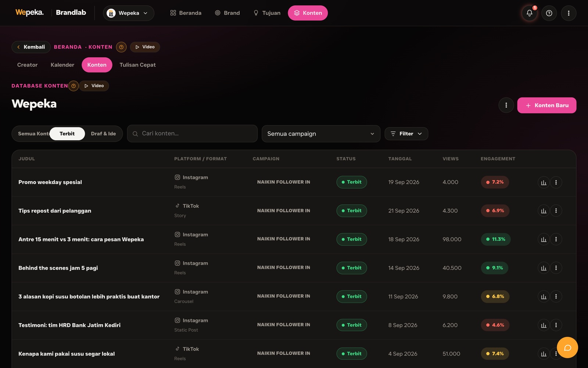Image resolution: width=588 pixels, height=368 pixels.
Task: View stats for 3 alasan kopi susu row
Action: click(x=544, y=296)
